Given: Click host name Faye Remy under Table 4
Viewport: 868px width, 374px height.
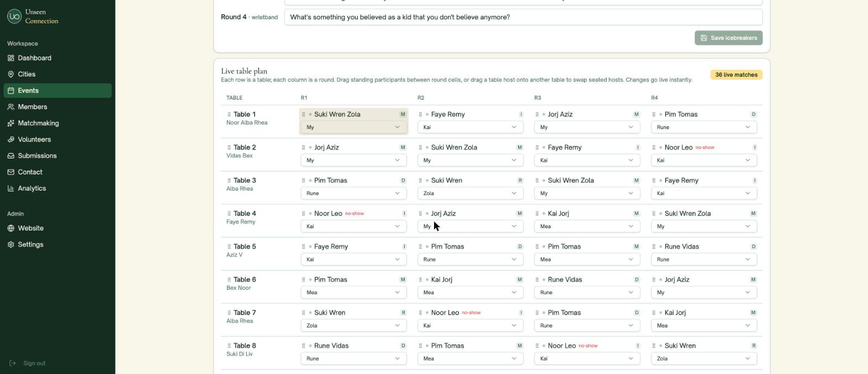Looking at the screenshot, I should click(x=241, y=222).
